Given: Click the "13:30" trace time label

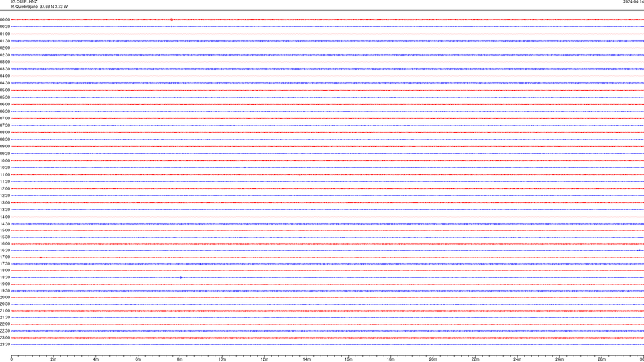Looking at the screenshot, I should click(5, 210).
